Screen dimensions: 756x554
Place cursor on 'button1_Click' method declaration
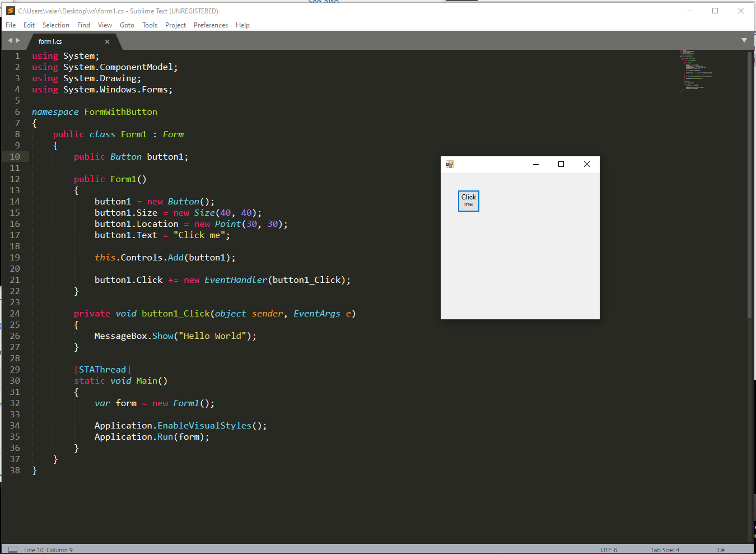[175, 314]
